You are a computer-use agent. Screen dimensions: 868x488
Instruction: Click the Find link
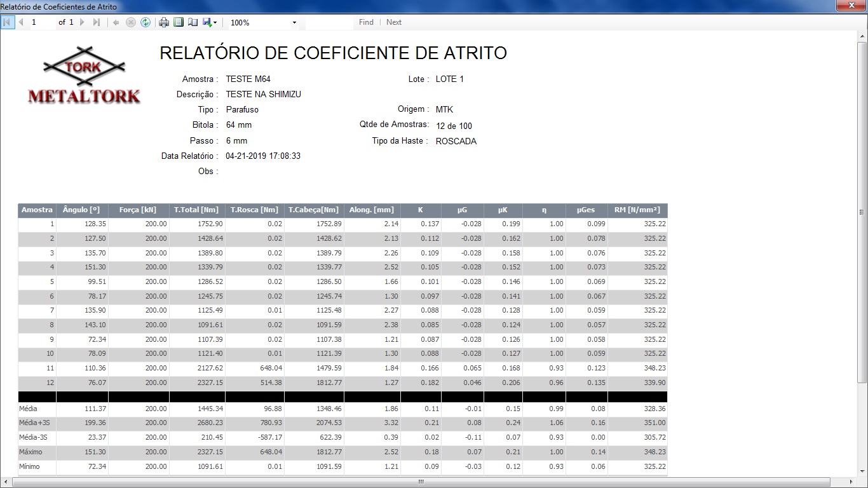pyautogui.click(x=366, y=22)
